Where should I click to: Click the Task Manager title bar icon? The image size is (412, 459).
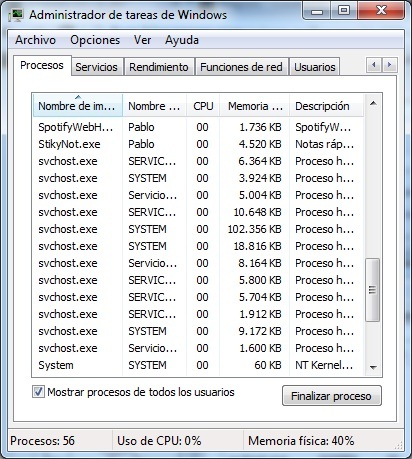pos(15,15)
